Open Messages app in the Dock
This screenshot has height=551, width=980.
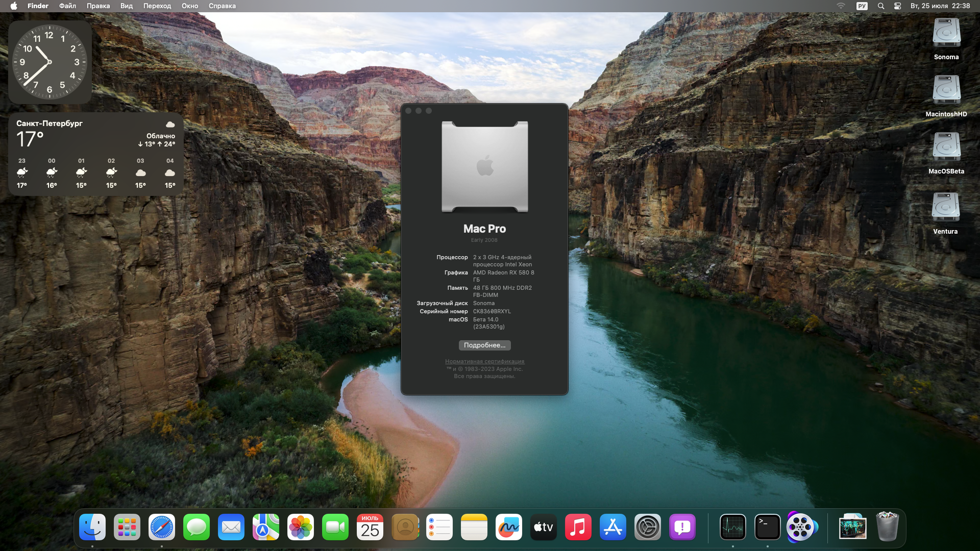(x=197, y=527)
